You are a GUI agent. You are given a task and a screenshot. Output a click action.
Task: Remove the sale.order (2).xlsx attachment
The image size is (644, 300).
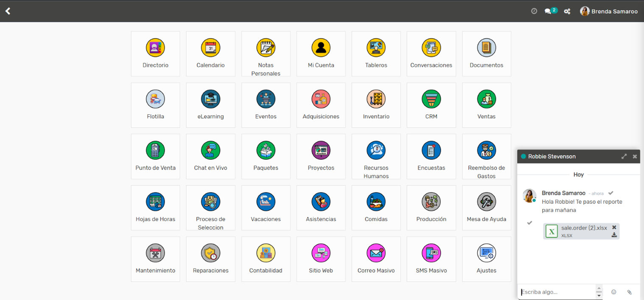pyautogui.click(x=614, y=228)
